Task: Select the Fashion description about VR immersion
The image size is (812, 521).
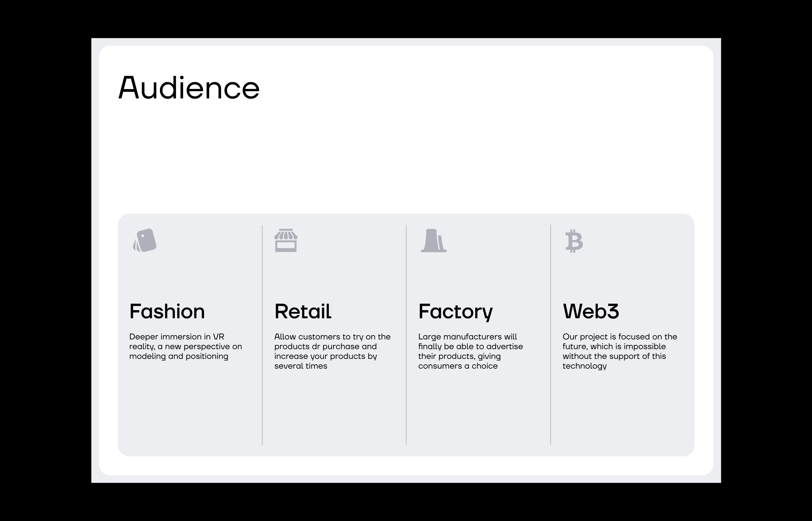Action: tap(185, 346)
